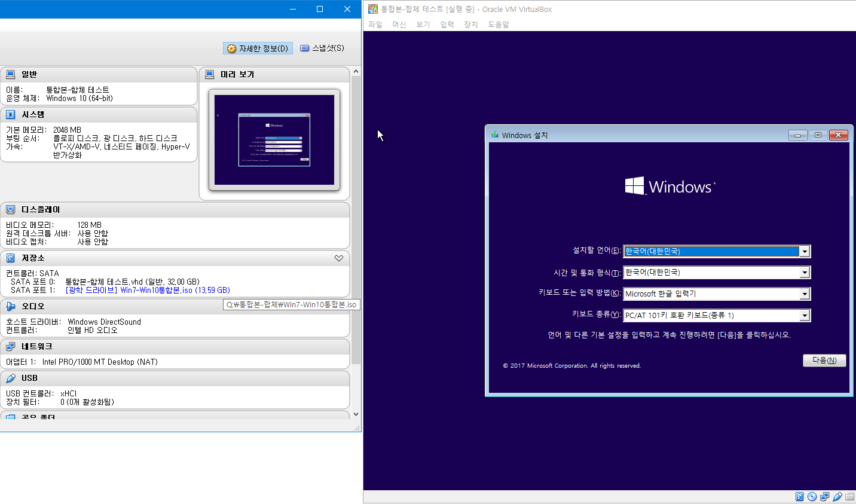Viewport: 856px width, 504px height.
Task: Click the 128 MB video memory value
Action: point(90,225)
